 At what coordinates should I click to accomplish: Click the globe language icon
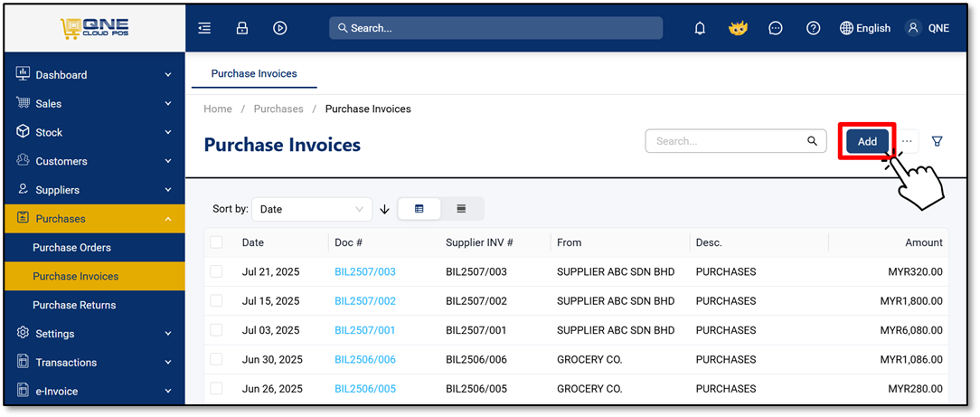[x=846, y=28]
